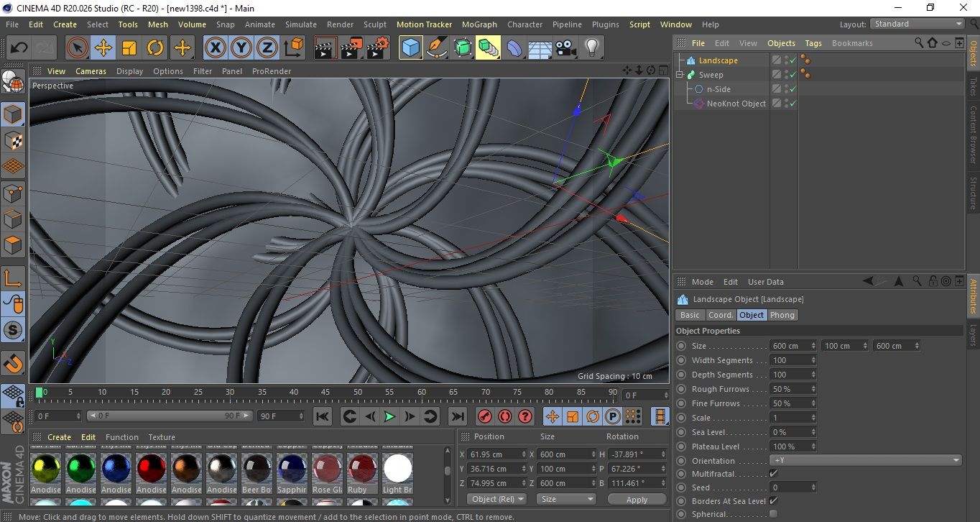Toggle Landscape enabled green checkmark
This screenshot has width=980, height=522.
pos(793,60)
